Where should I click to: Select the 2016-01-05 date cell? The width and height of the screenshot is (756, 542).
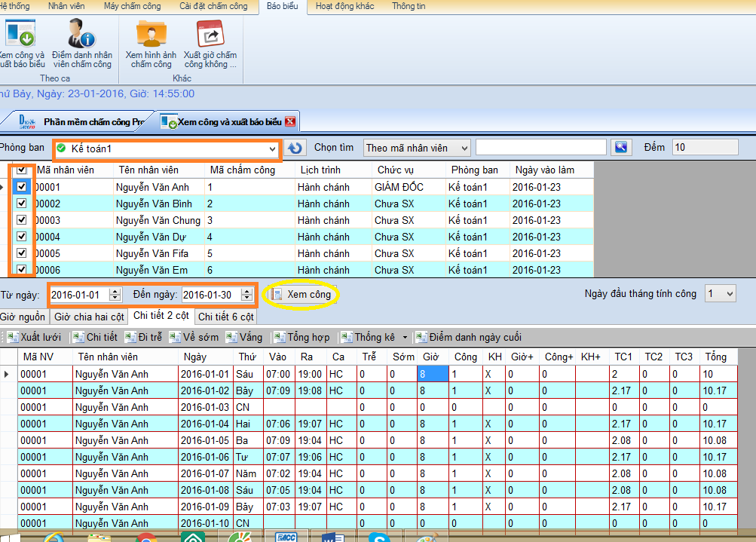(x=205, y=441)
